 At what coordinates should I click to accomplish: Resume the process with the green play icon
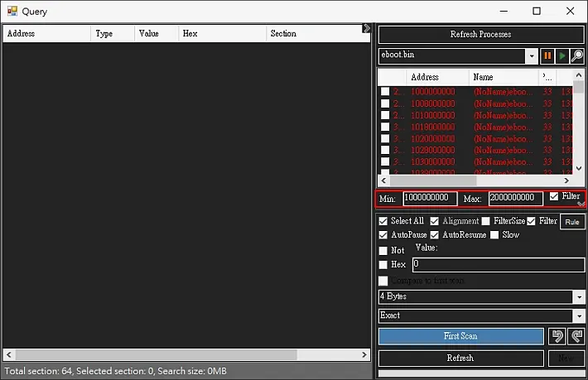(x=562, y=56)
